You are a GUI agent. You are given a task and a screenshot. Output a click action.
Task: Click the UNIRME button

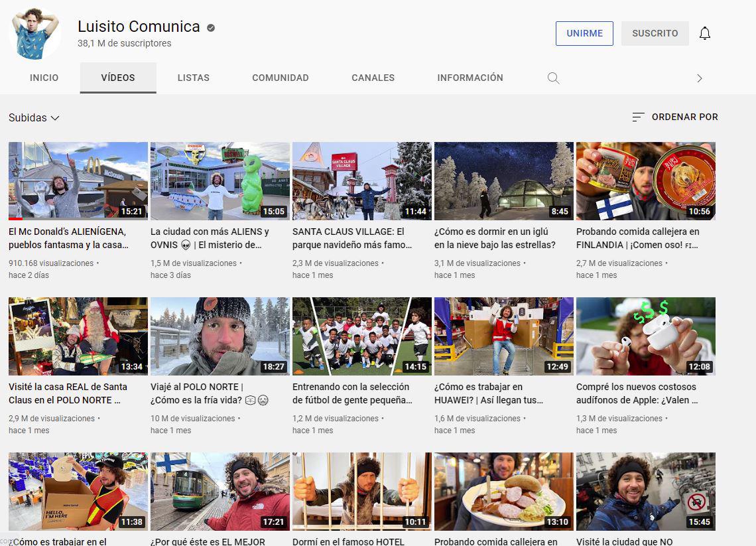tap(584, 33)
